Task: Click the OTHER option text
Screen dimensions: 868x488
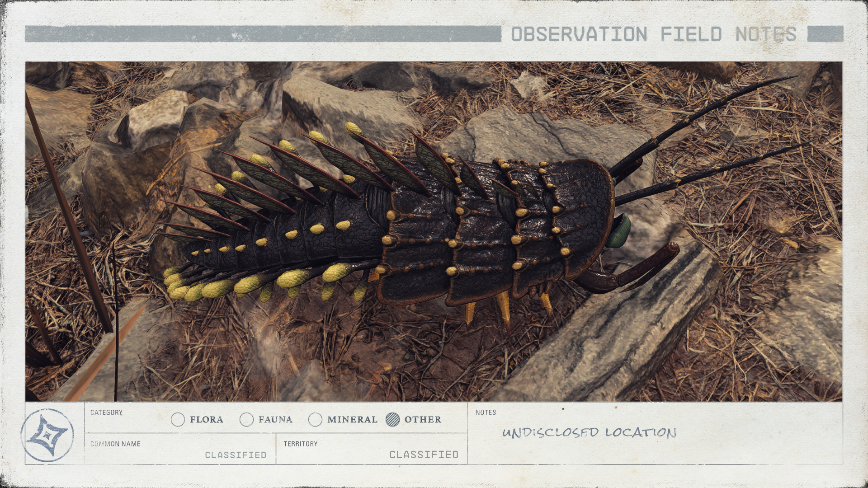Action: (x=423, y=420)
